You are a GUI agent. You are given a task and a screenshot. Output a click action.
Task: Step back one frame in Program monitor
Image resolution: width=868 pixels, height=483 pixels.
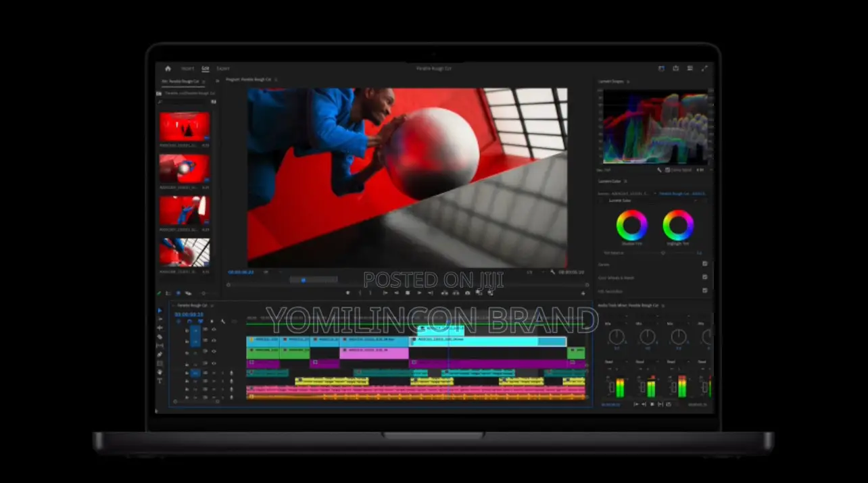(396, 293)
